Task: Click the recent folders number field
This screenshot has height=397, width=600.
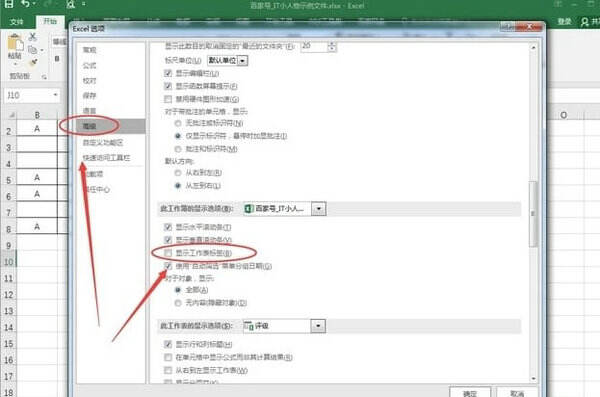Action: [x=314, y=46]
